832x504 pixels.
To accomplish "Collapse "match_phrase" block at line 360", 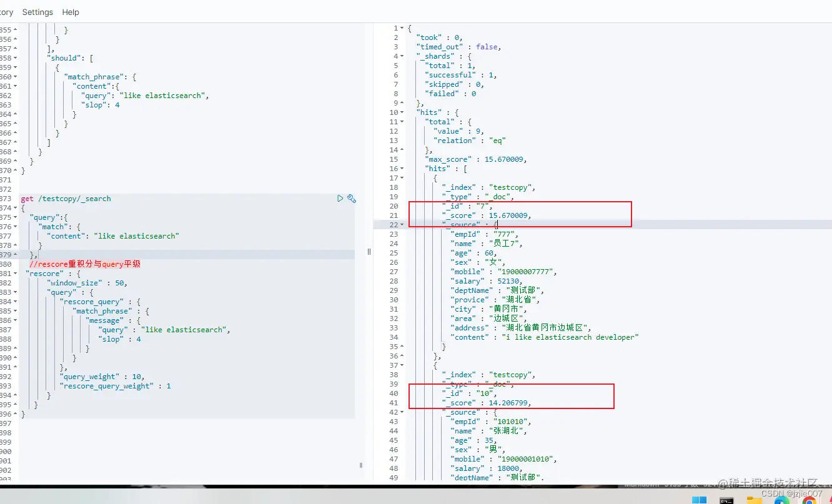I will 16,77.
